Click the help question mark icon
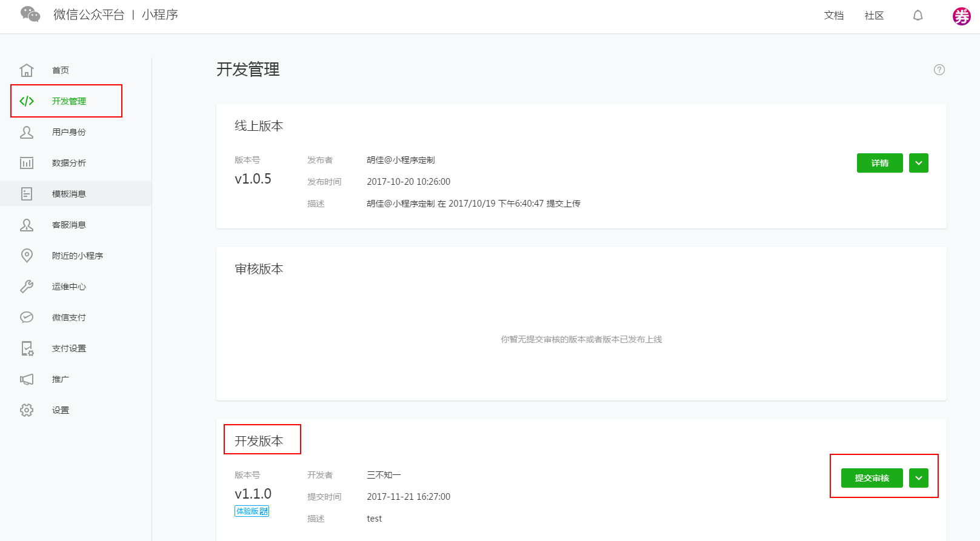The image size is (980, 541). [x=939, y=70]
